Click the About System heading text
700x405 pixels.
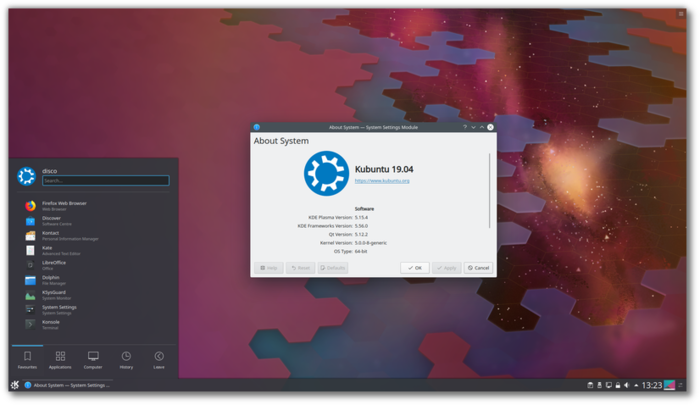pyautogui.click(x=281, y=141)
